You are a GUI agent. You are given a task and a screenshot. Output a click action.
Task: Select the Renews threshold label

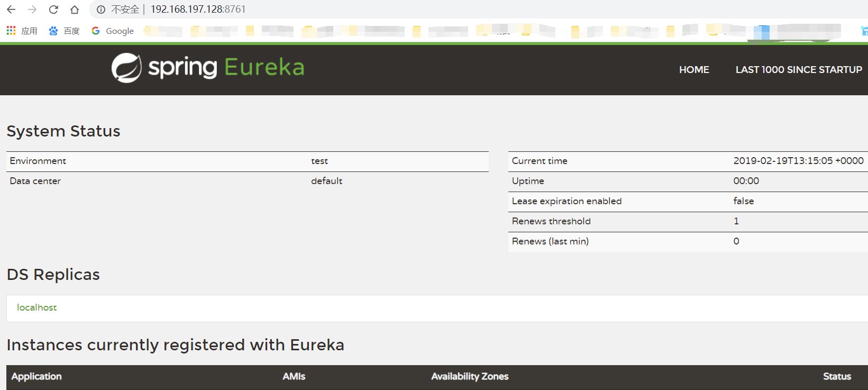click(551, 221)
